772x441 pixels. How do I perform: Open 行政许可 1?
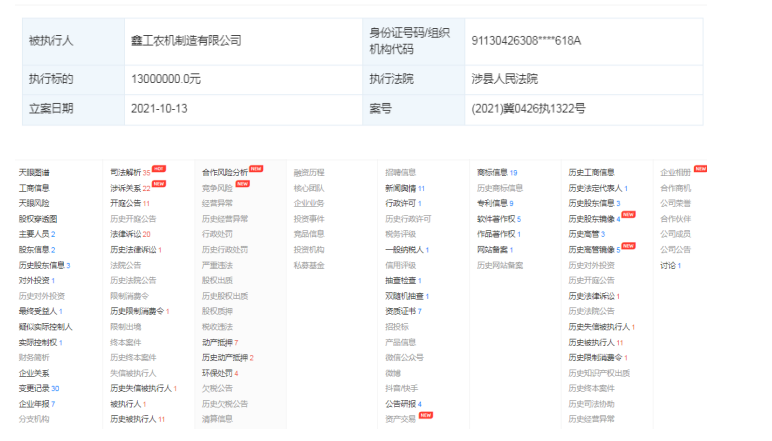403,203
